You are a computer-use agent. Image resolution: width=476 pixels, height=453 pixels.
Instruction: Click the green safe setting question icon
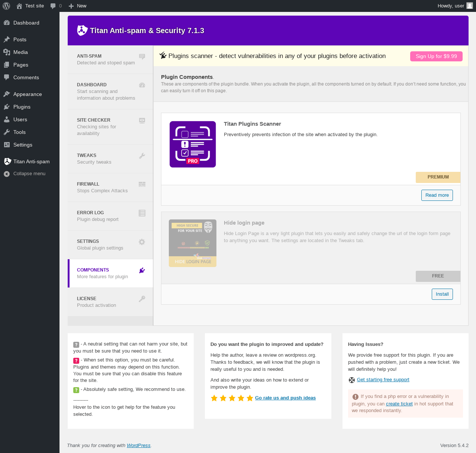pyautogui.click(x=76, y=390)
